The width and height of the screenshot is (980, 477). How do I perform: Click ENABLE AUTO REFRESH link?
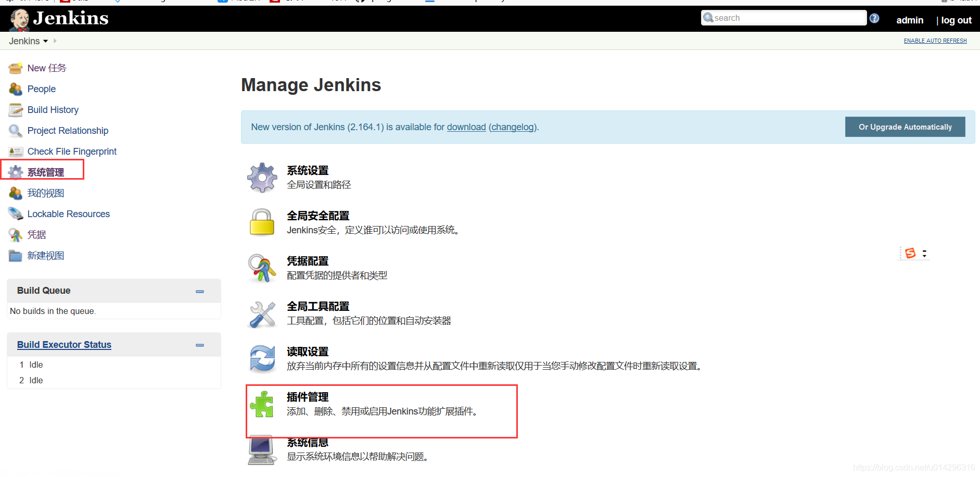935,41
